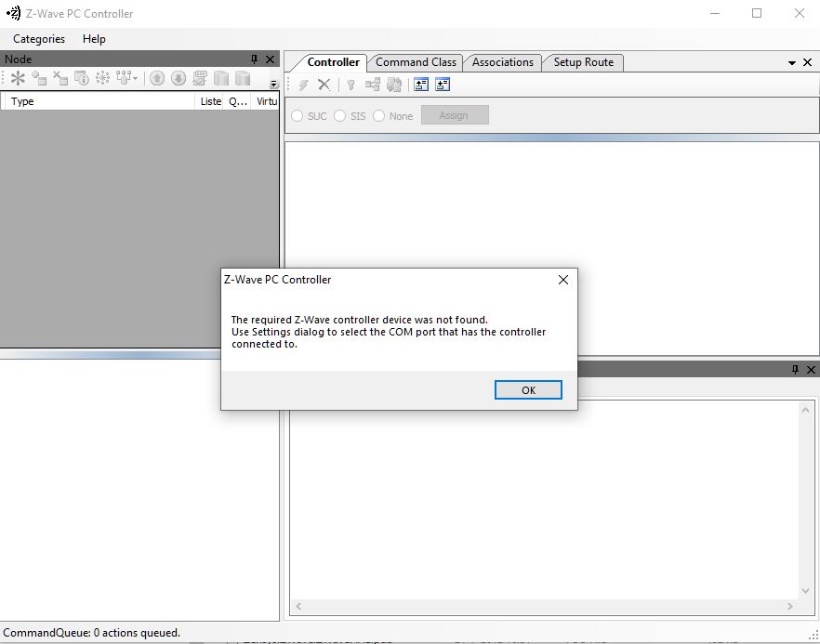
Task: Close the Z-Wave PC Controller main window
Action: click(800, 13)
